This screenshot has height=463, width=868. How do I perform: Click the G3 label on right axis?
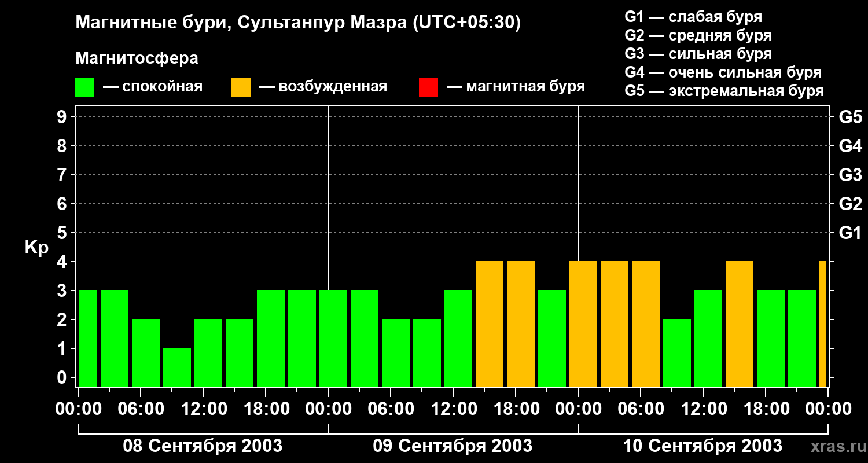pos(850,175)
